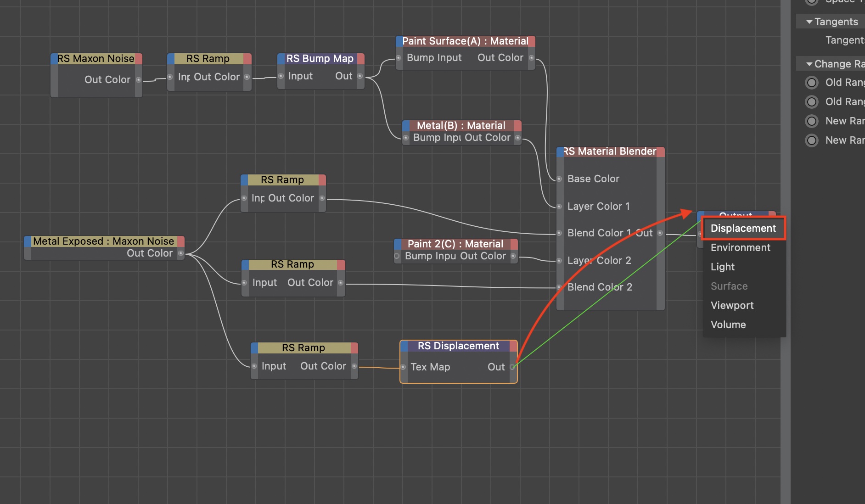Collapse the Tangents section
865x504 pixels.
[x=809, y=22]
